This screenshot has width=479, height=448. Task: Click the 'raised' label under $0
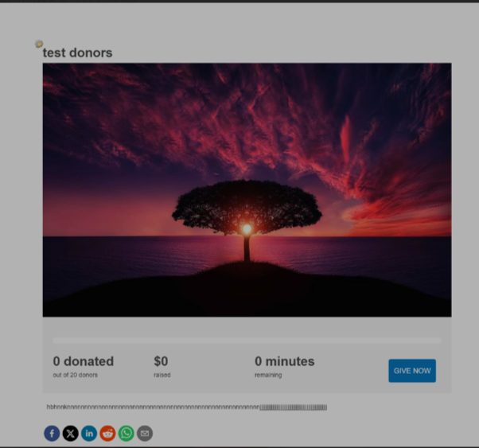[x=162, y=375]
